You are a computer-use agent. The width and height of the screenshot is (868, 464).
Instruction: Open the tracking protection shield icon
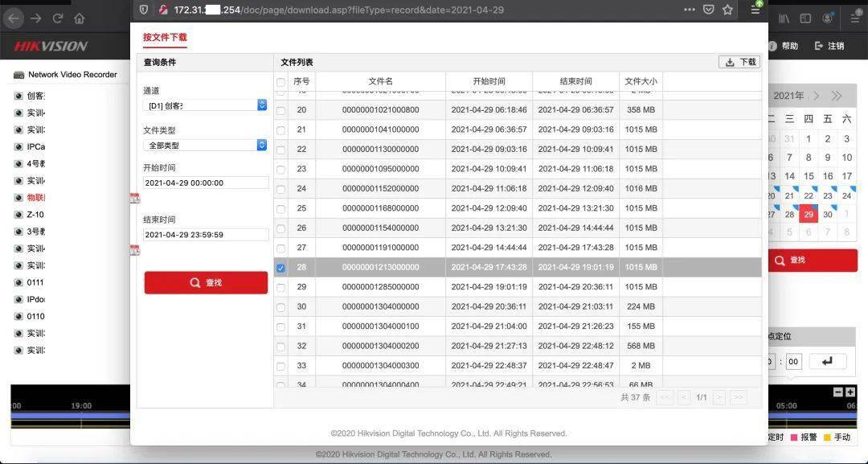pos(143,10)
